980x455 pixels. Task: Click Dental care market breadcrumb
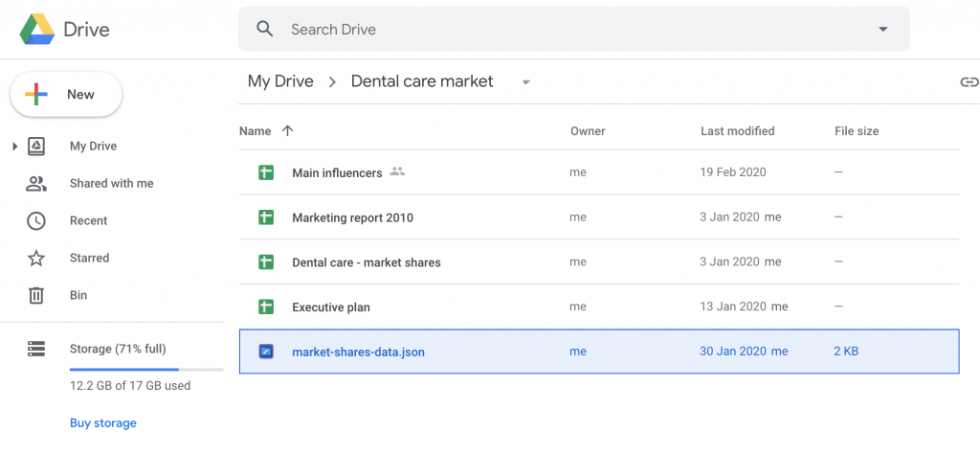coord(422,81)
